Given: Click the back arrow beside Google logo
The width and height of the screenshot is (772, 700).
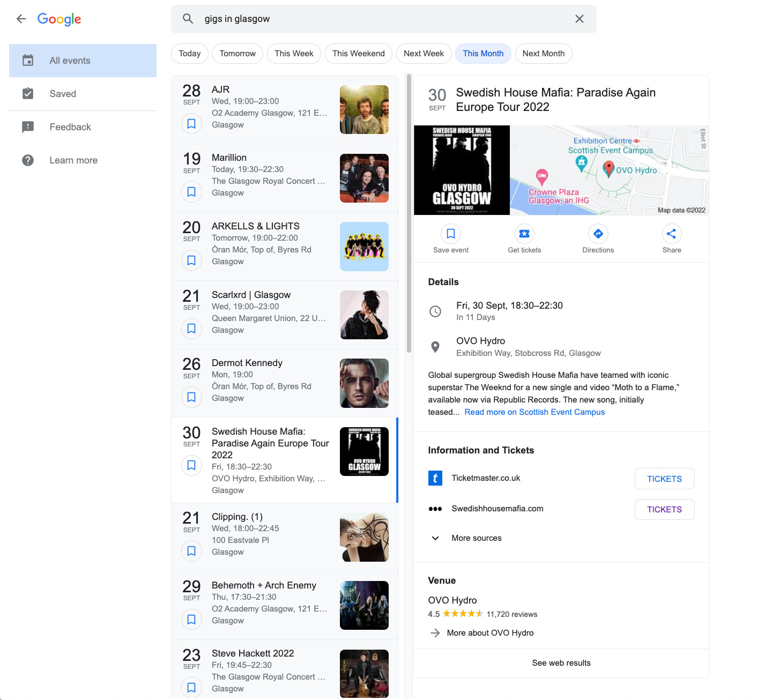Looking at the screenshot, I should coord(21,19).
